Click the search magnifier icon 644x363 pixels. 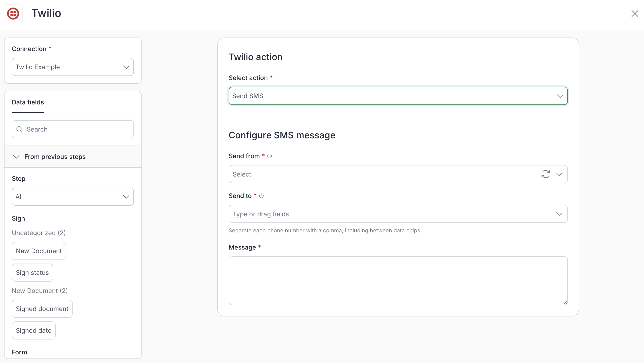[19, 130]
